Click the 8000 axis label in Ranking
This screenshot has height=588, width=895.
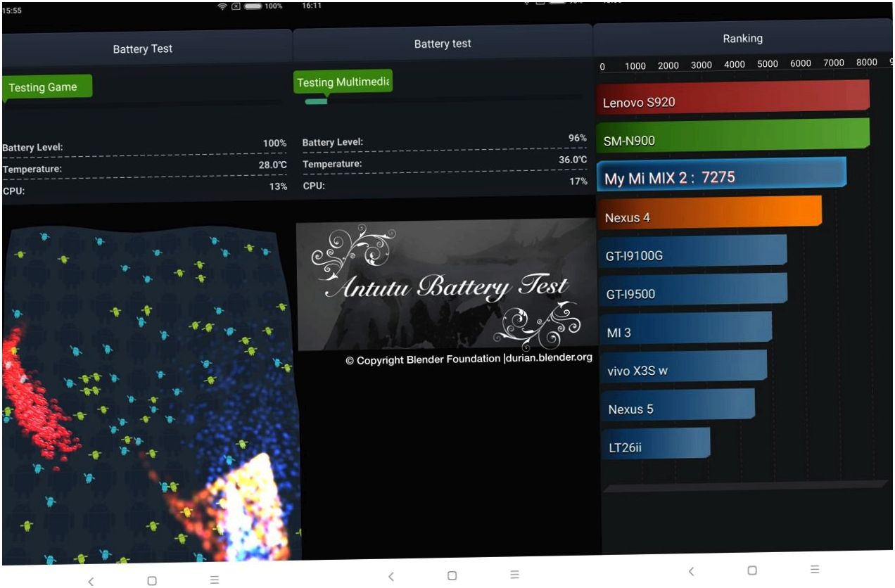click(x=867, y=63)
